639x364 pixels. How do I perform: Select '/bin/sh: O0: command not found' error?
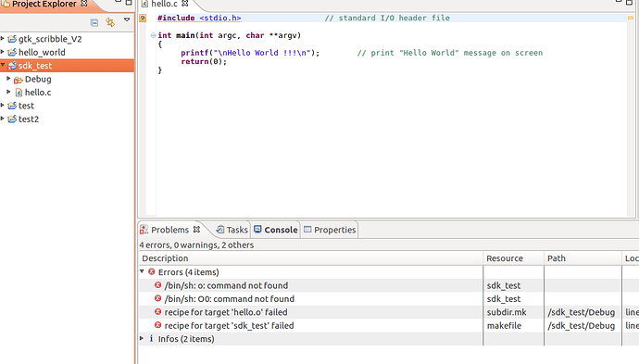[x=229, y=299]
